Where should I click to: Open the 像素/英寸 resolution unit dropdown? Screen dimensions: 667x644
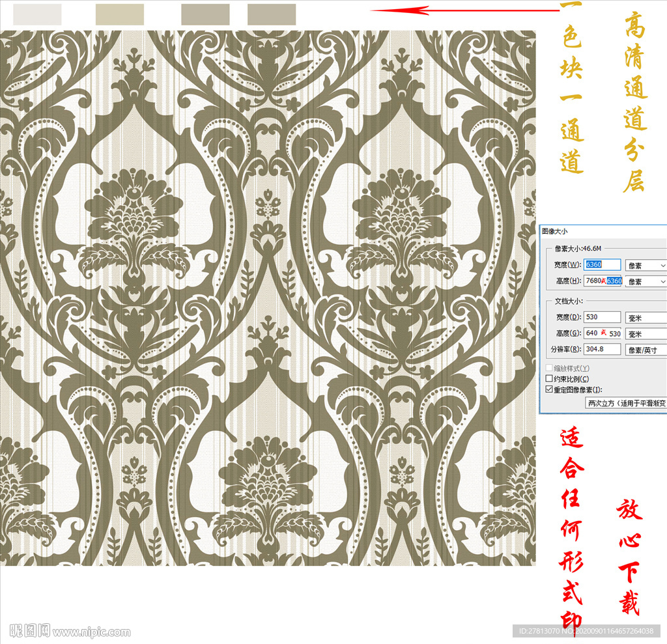646,350
